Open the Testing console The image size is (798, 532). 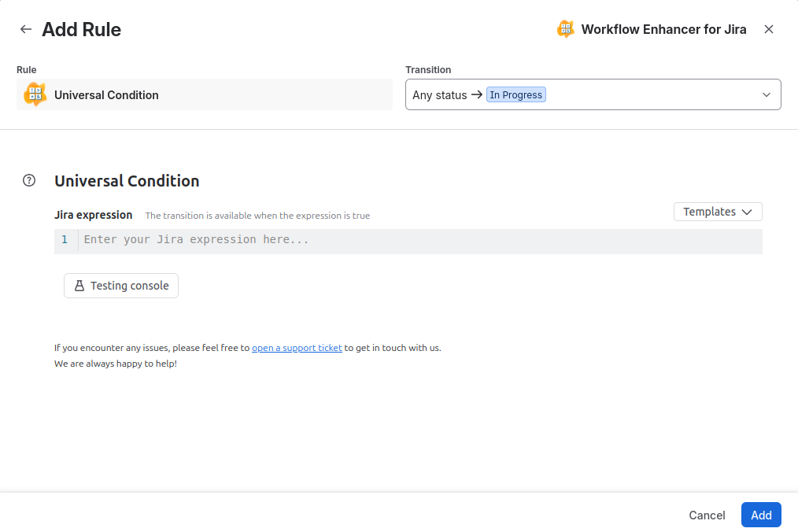click(x=121, y=286)
